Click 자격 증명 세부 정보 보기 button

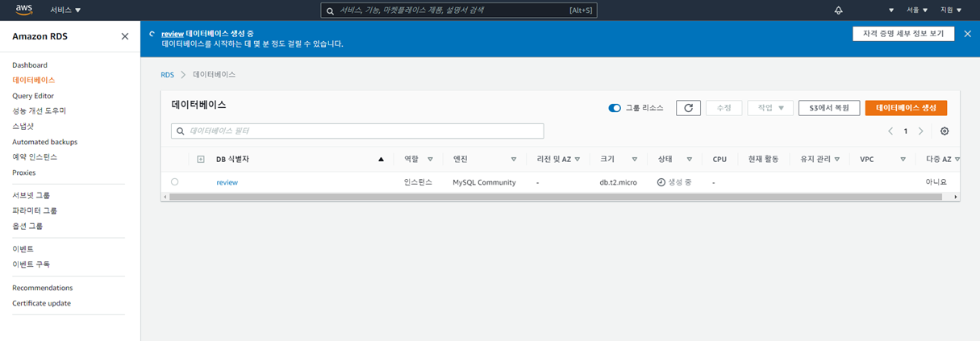[x=903, y=34]
